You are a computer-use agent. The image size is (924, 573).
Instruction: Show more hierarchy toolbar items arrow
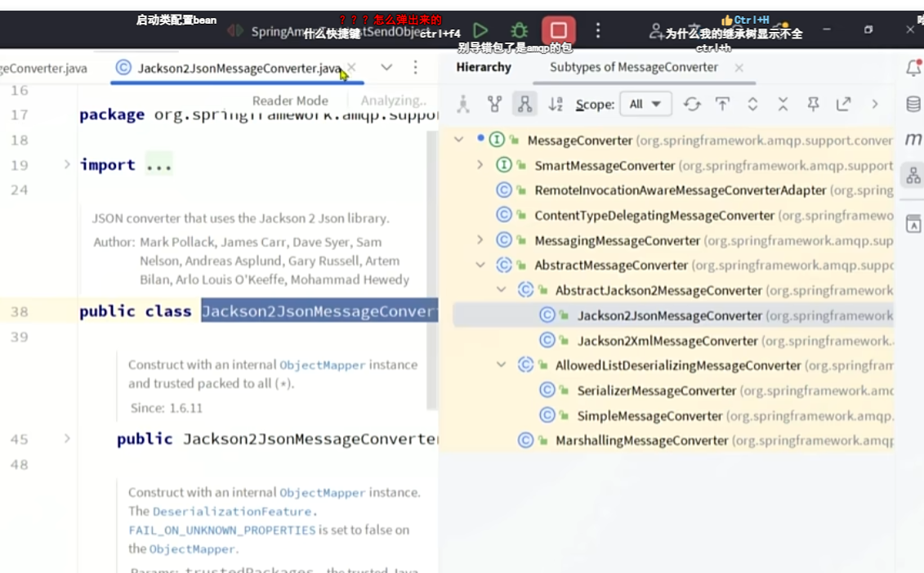coord(875,105)
